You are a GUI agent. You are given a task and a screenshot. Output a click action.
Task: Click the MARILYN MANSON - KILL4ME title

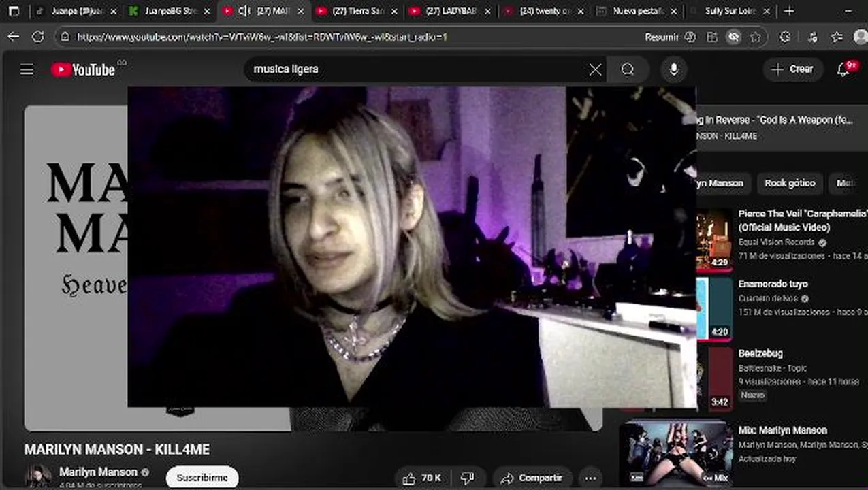(117, 449)
